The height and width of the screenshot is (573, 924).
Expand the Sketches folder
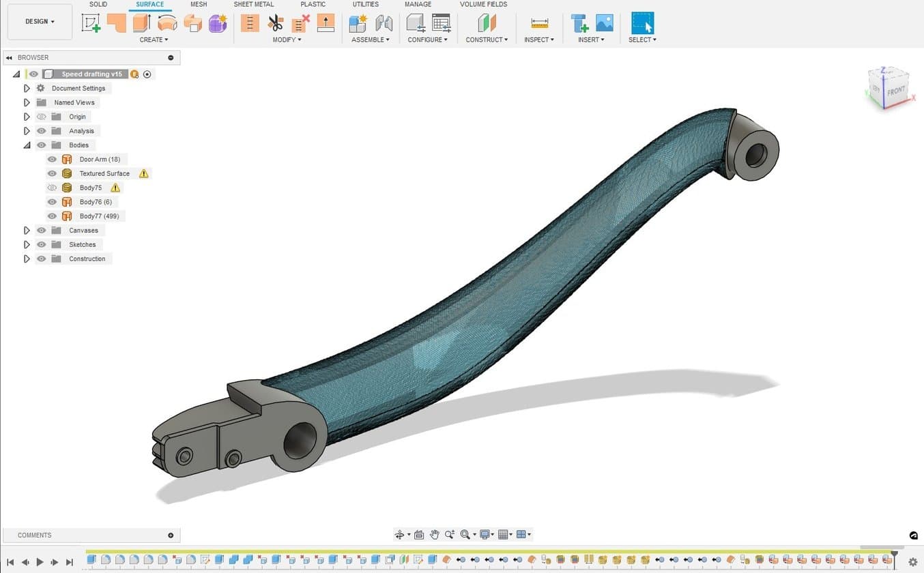pyautogui.click(x=27, y=244)
